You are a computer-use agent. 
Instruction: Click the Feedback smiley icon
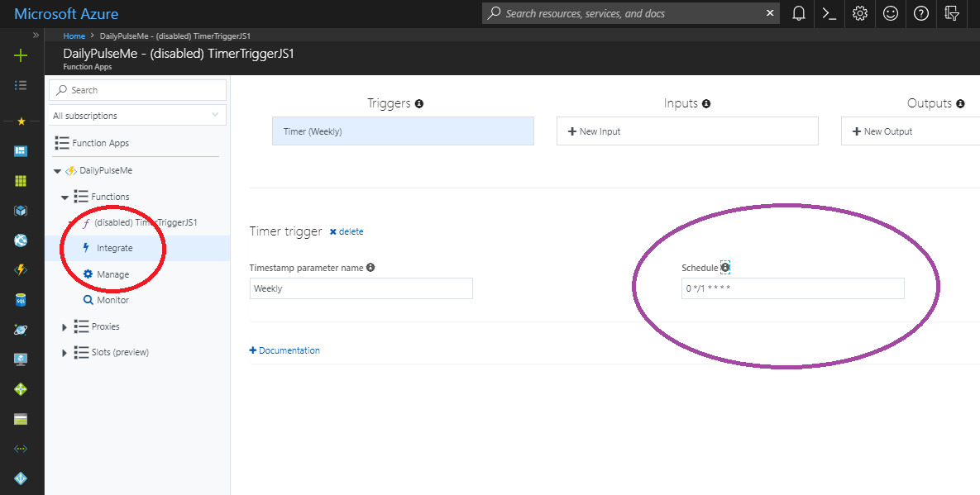point(891,14)
